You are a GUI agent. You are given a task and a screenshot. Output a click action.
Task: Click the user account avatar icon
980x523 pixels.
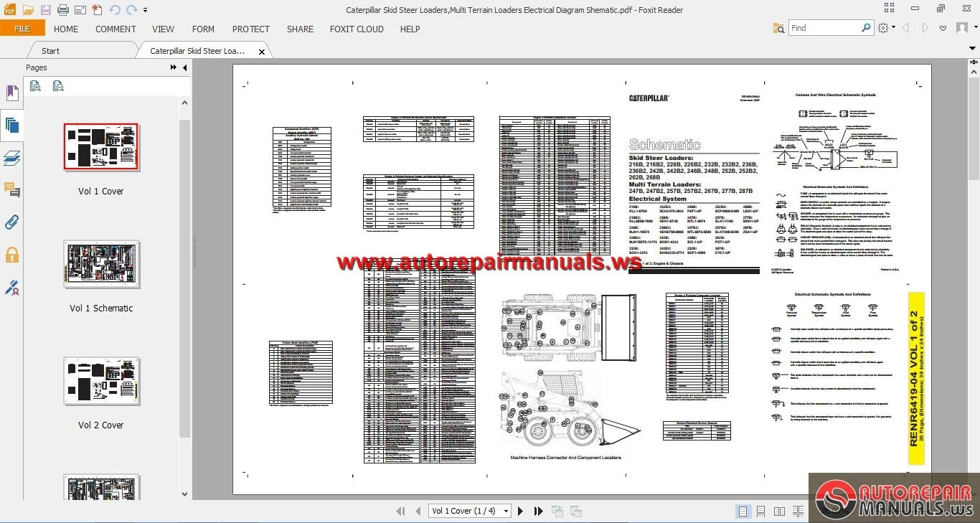pos(961,28)
